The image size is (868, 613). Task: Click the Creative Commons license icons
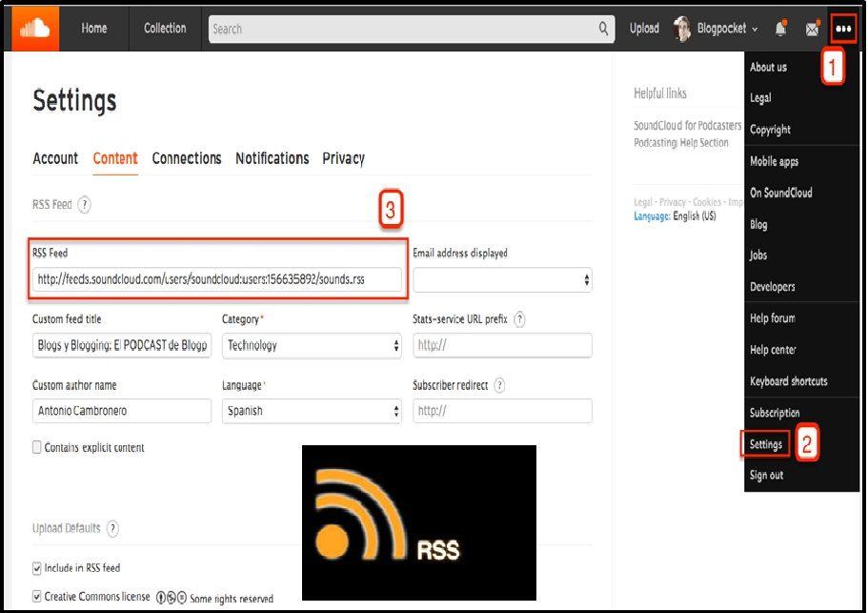[x=172, y=598]
